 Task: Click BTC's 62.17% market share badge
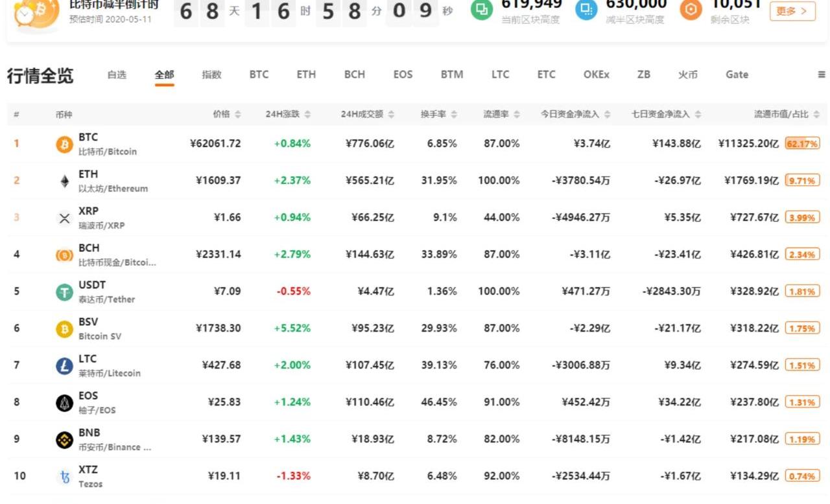pyautogui.click(x=802, y=144)
